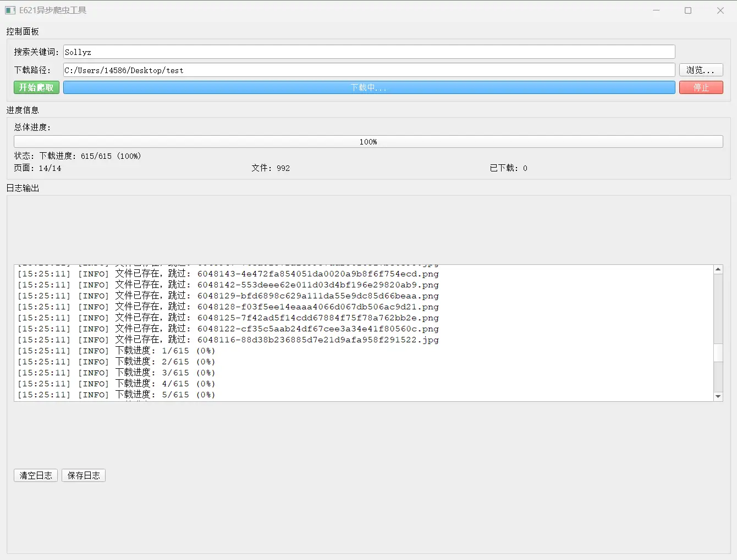The height and width of the screenshot is (560, 737).
Task: Click the blue 下载中... status bar
Action: pos(369,88)
